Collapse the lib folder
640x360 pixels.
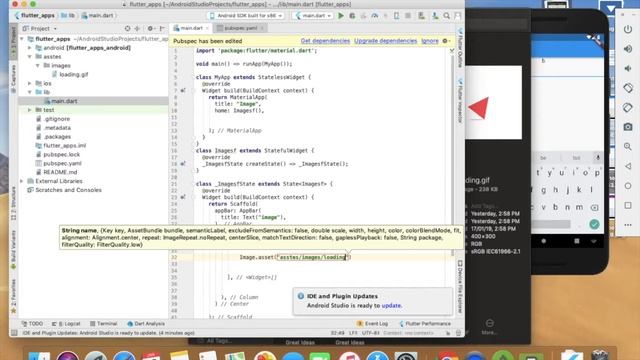click(29, 92)
